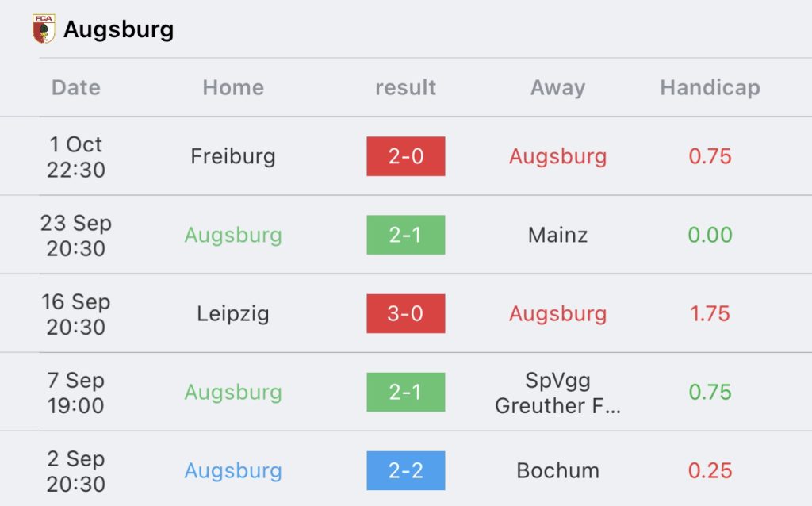
Task: Open the Augsburg team title
Action: pyautogui.click(x=119, y=29)
